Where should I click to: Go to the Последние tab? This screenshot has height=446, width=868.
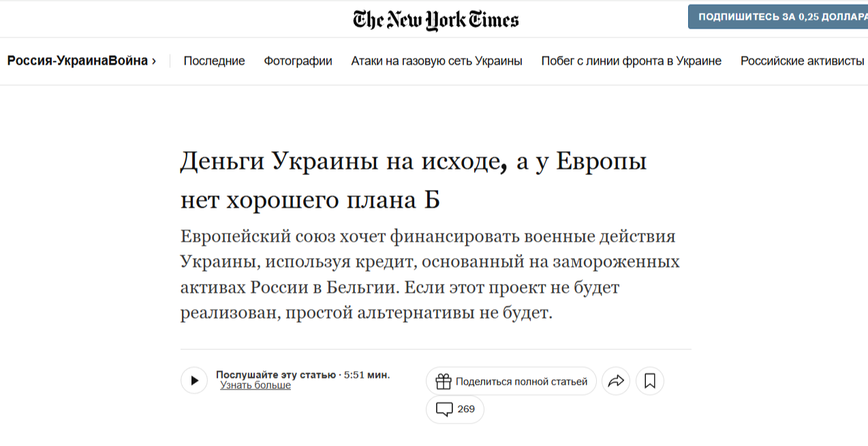click(x=214, y=61)
